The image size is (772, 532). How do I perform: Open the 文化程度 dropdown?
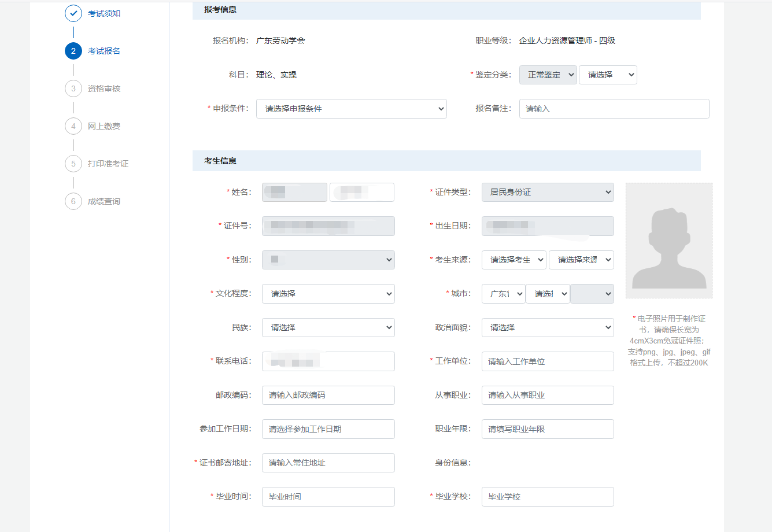(x=328, y=294)
